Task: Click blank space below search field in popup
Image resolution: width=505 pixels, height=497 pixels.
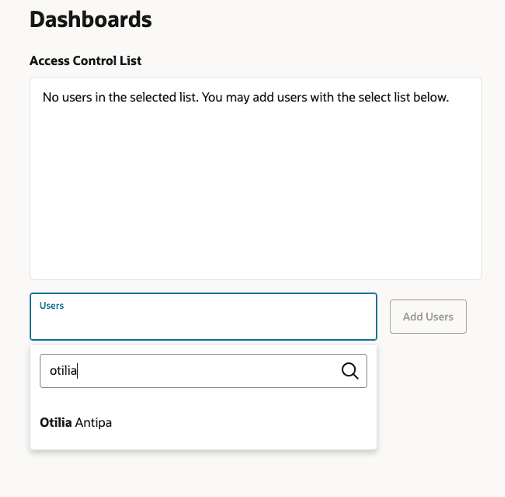Action: 203,398
